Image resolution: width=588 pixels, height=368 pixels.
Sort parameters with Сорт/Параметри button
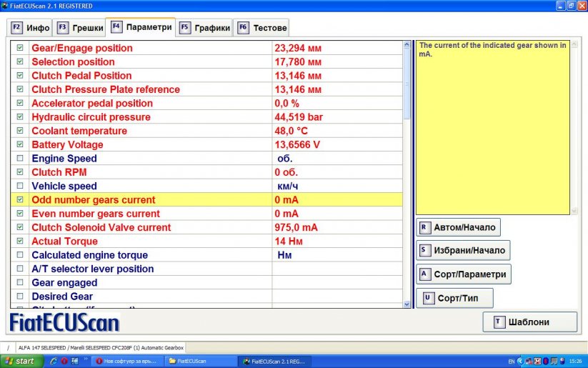click(464, 274)
